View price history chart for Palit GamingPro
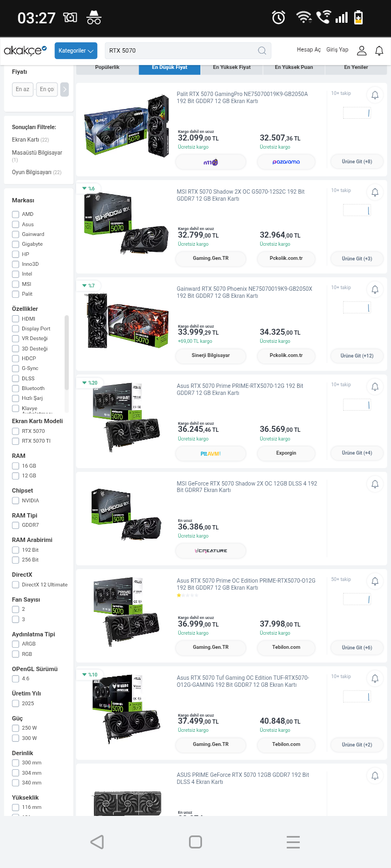391x868 pixels. click(x=357, y=113)
